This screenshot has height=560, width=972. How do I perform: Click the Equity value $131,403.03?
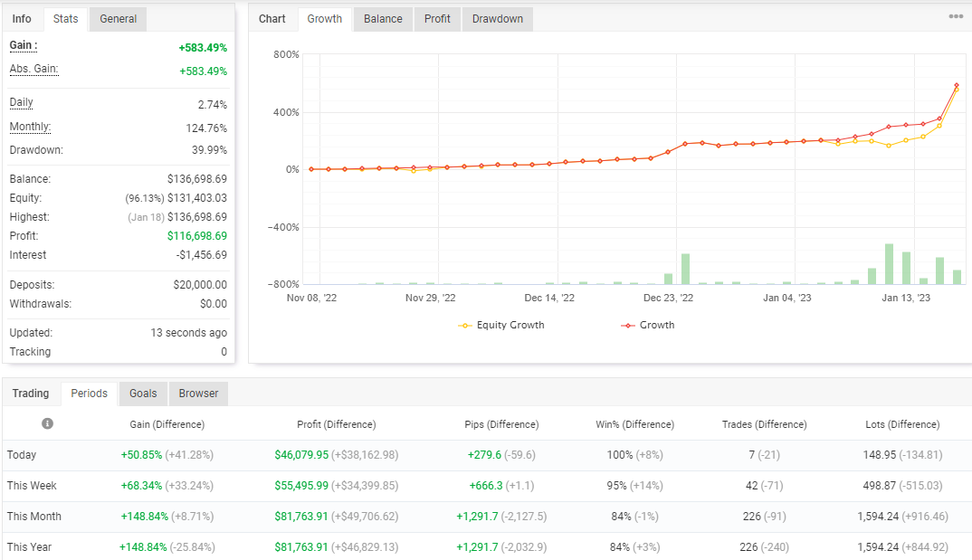[197, 198]
